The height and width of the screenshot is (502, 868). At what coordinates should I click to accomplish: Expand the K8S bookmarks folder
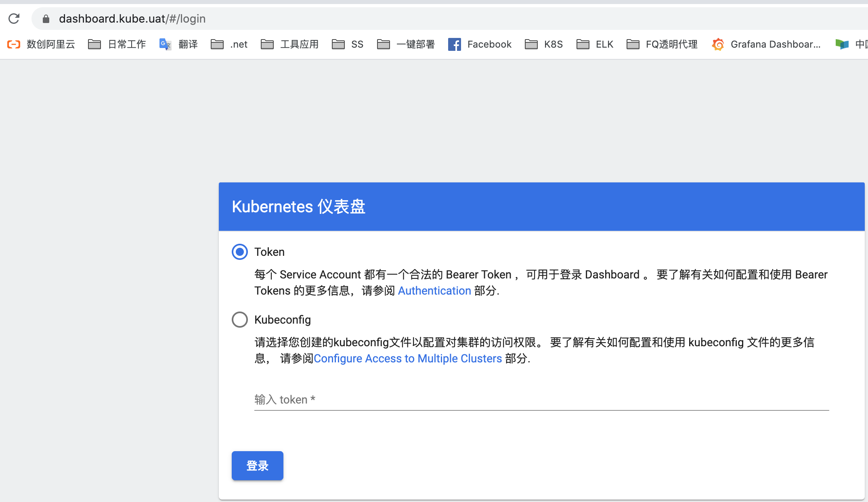543,44
